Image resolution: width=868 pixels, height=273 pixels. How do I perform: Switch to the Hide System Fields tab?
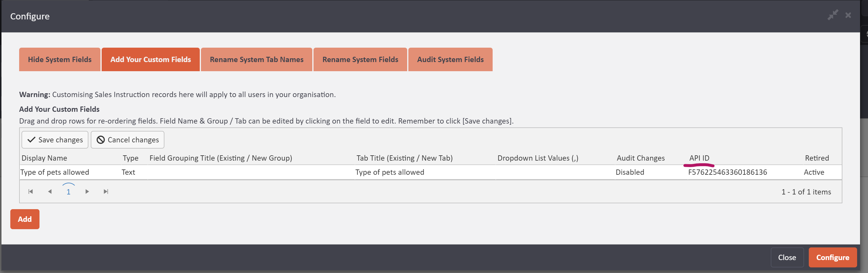pyautogui.click(x=60, y=59)
